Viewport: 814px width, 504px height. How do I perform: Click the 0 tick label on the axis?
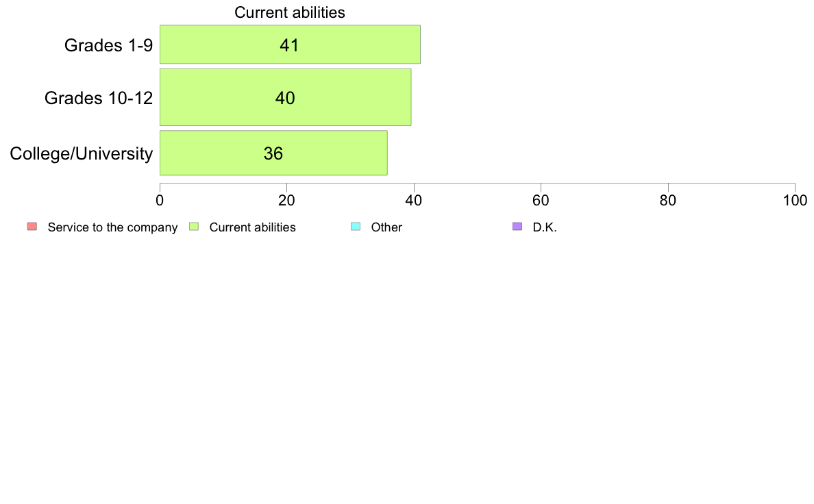160,201
